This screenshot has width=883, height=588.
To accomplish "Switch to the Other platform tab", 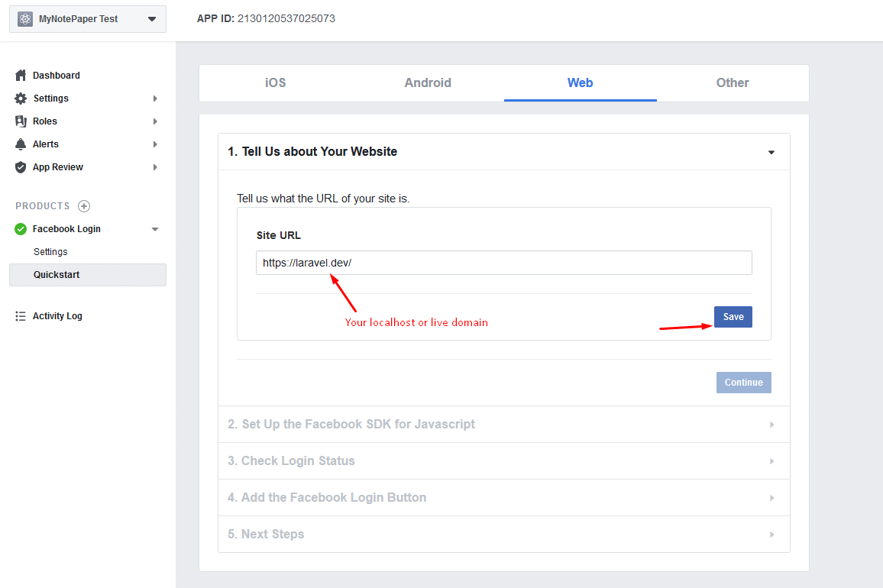I will point(733,82).
